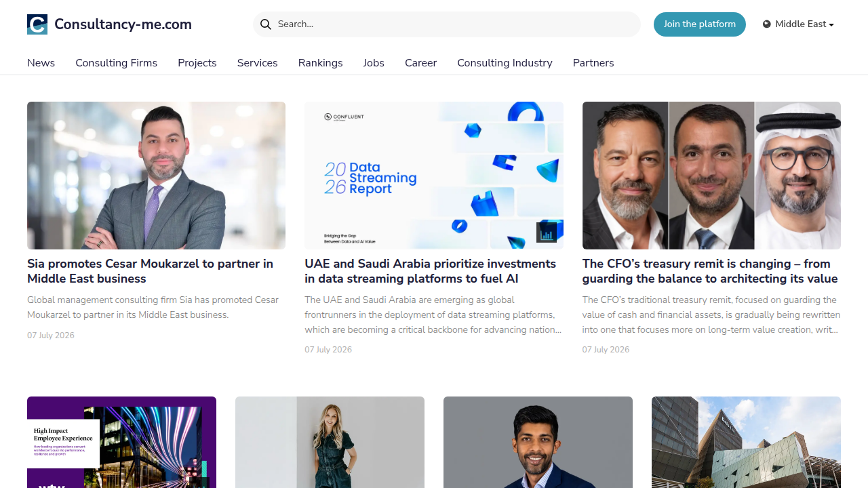868x488 pixels.
Task: Click the Consultancy-me.com site name text
Action: [x=123, y=24]
